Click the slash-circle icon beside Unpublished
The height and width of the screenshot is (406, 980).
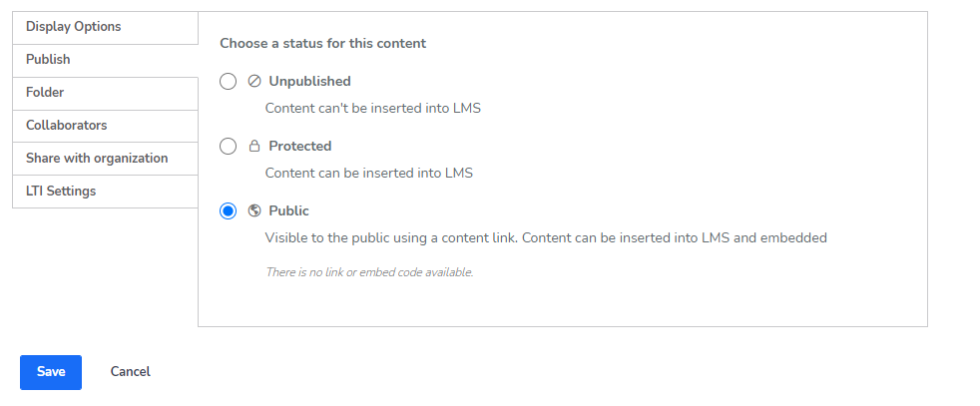[253, 81]
